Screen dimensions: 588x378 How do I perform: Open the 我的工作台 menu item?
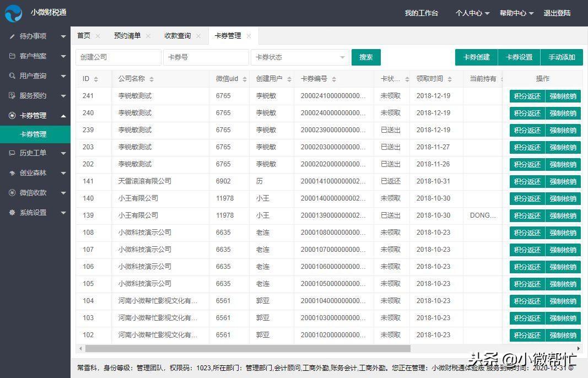(x=422, y=13)
